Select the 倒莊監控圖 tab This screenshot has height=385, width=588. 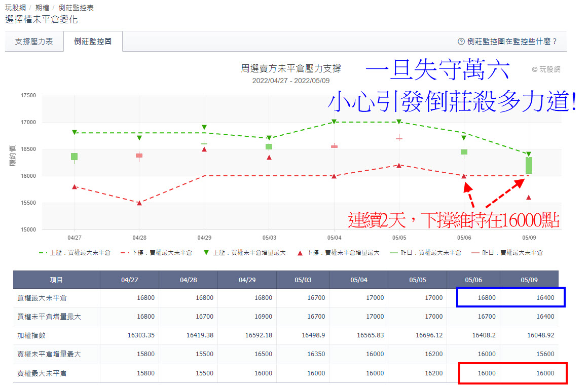pyautogui.click(x=93, y=41)
